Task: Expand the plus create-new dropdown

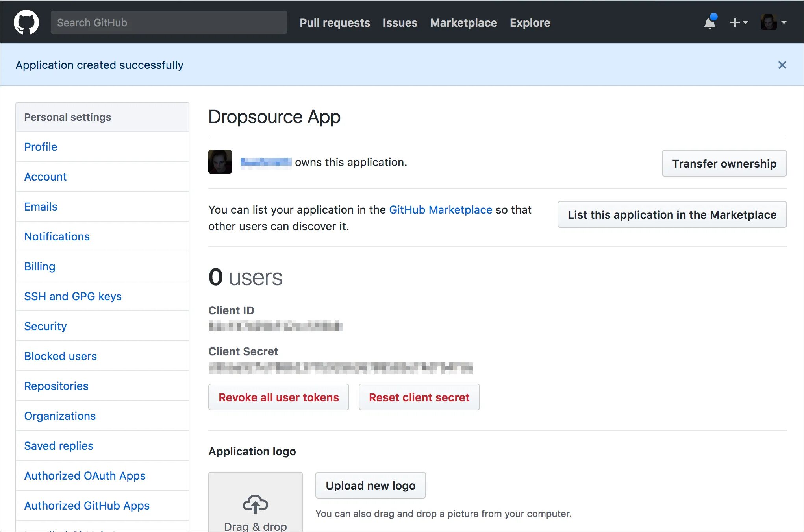Action: click(x=739, y=22)
